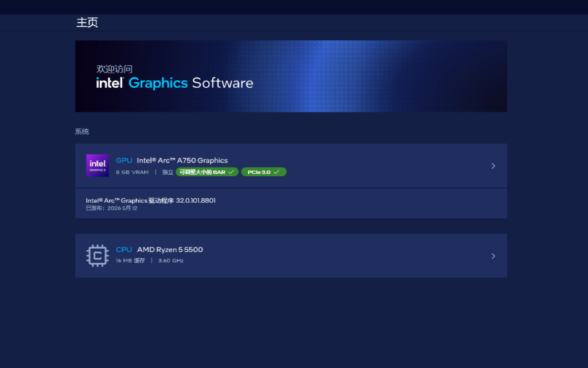Expand CPU details chevron arrow
The image size is (588, 368).
click(x=493, y=256)
